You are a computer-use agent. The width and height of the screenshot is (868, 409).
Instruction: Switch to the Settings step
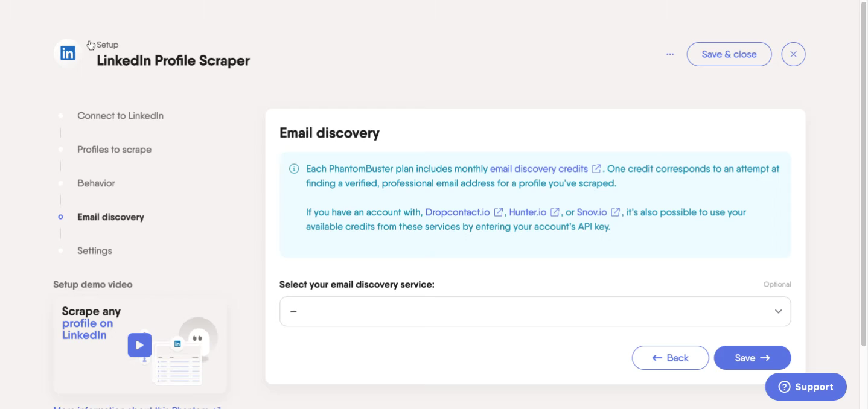[x=95, y=251]
